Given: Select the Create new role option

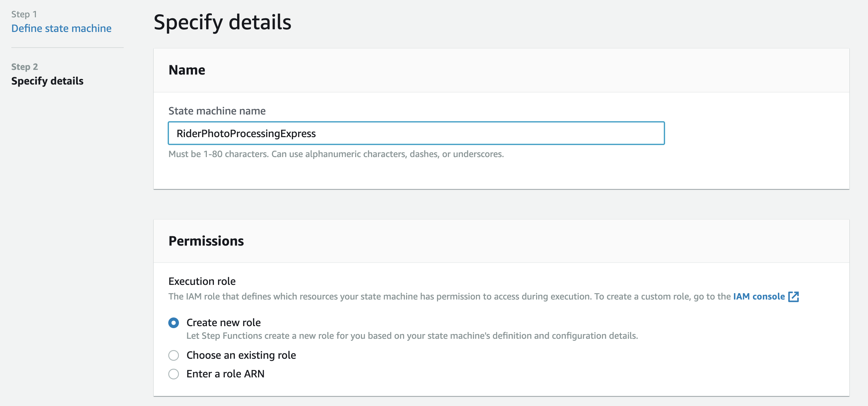Looking at the screenshot, I should coord(174,323).
